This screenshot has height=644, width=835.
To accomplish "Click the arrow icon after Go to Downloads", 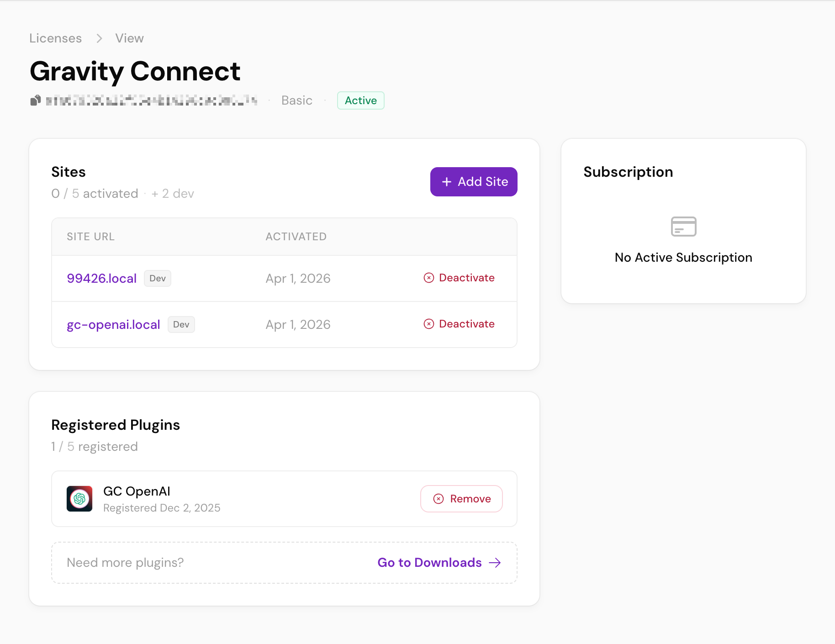I will pos(495,563).
